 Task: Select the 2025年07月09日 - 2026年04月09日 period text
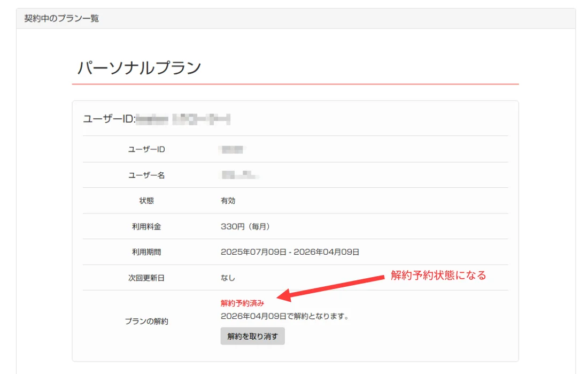pos(290,252)
